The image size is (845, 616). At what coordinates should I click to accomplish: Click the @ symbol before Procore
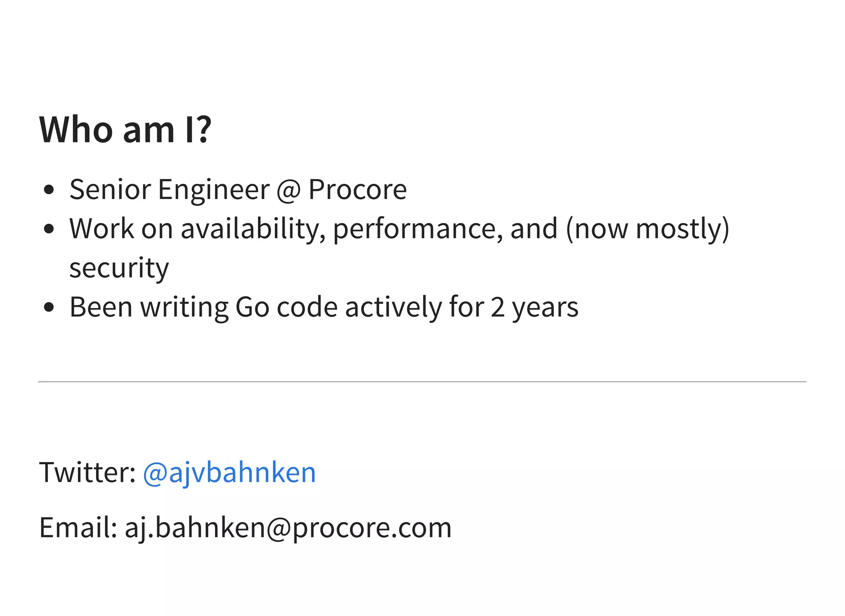point(288,190)
